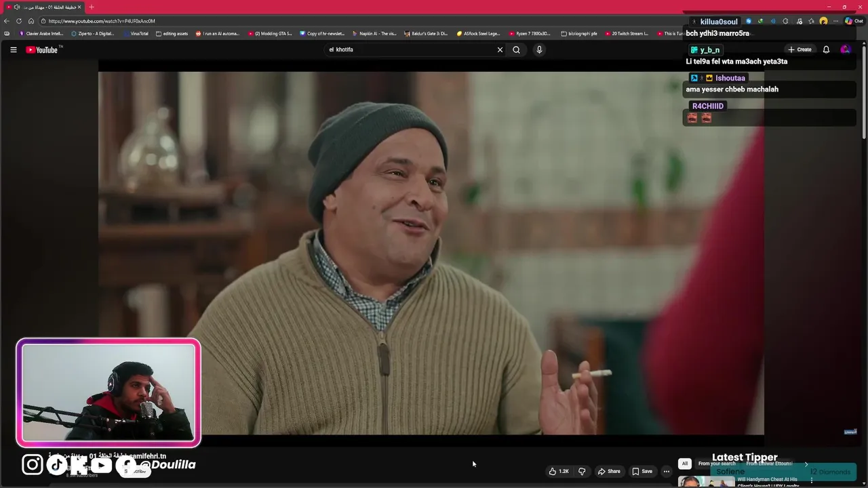Open the 'ASRock Steel Lege...' bookmark
This screenshot has height=488, width=868.
click(479, 33)
